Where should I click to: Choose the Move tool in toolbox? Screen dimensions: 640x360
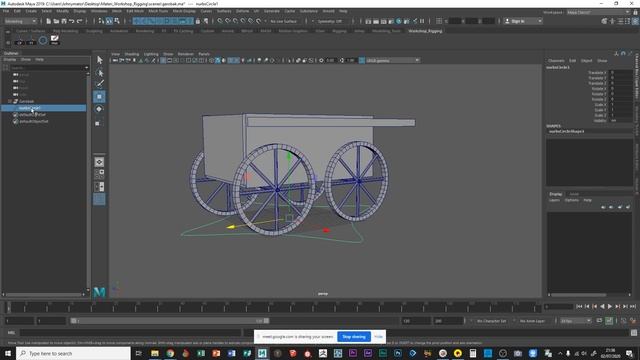click(x=99, y=97)
